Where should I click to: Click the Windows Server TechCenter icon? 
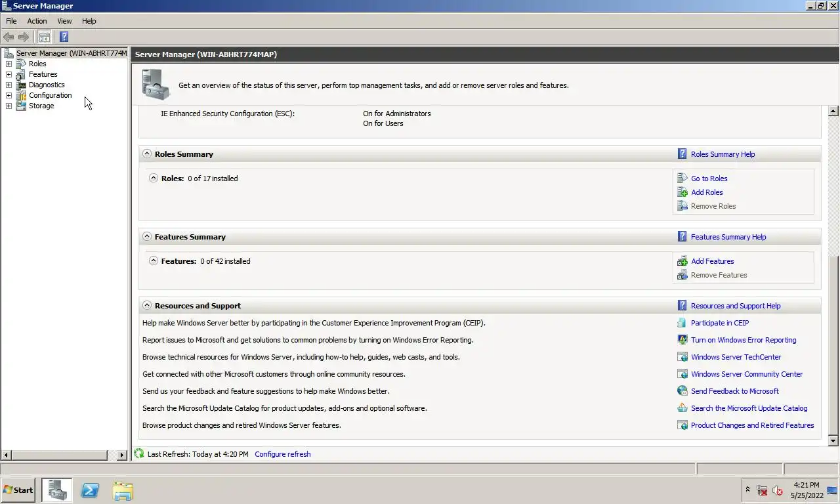pos(682,357)
